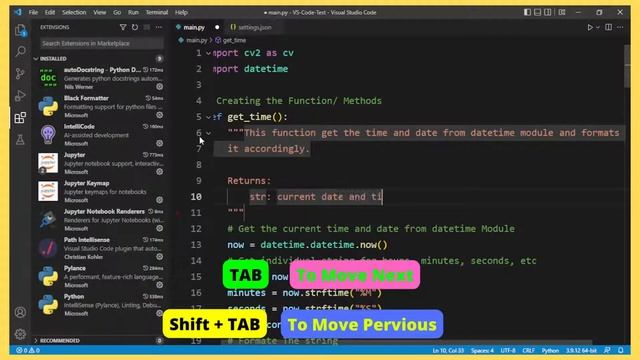The height and width of the screenshot is (360, 640).
Task: Open manage gear for Path Intellisense extension
Action: (160, 257)
